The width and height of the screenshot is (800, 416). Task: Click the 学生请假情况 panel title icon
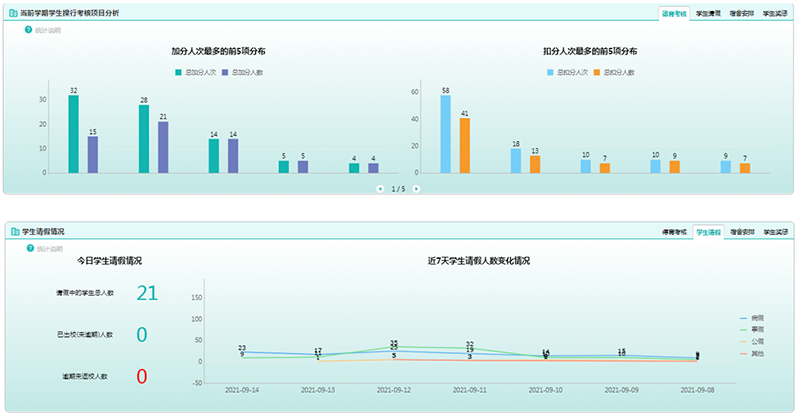(14, 231)
